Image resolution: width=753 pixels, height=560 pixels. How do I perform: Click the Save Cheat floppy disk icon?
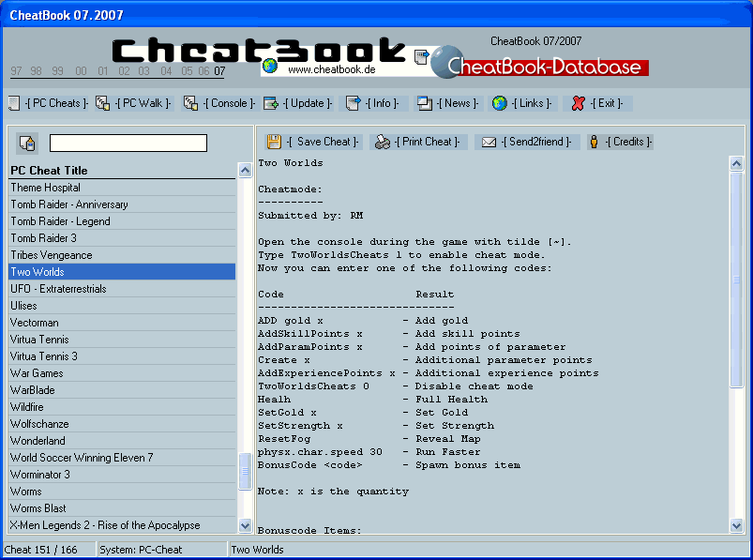(274, 142)
